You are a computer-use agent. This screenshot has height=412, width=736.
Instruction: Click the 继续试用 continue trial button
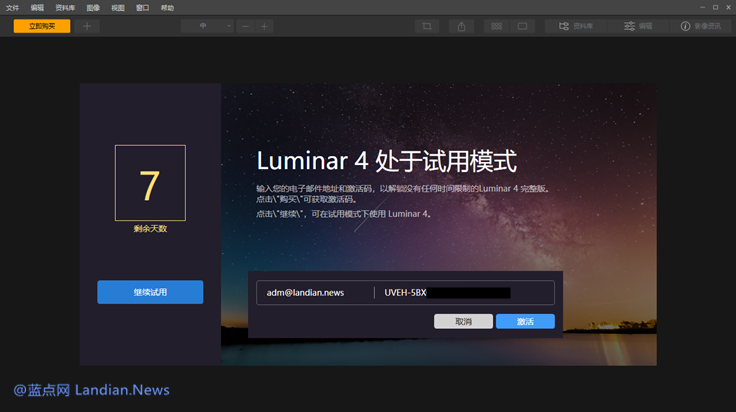[150, 292]
